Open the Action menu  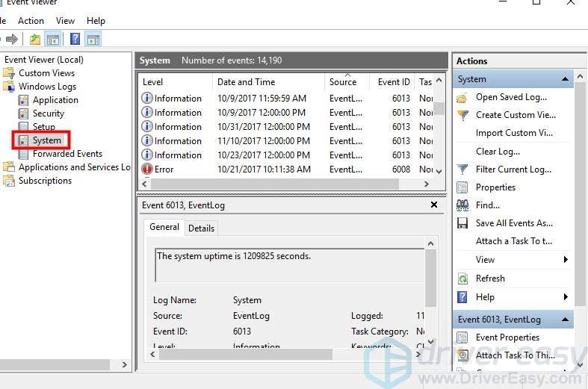(31, 21)
